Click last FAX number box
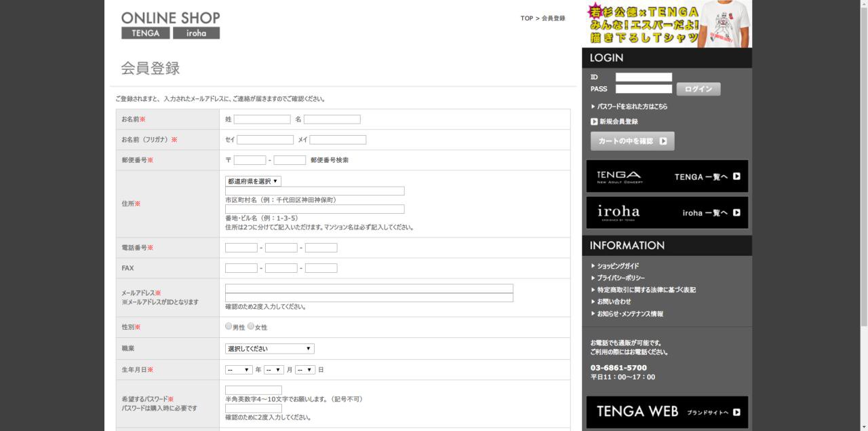The image size is (868, 431). click(321, 268)
